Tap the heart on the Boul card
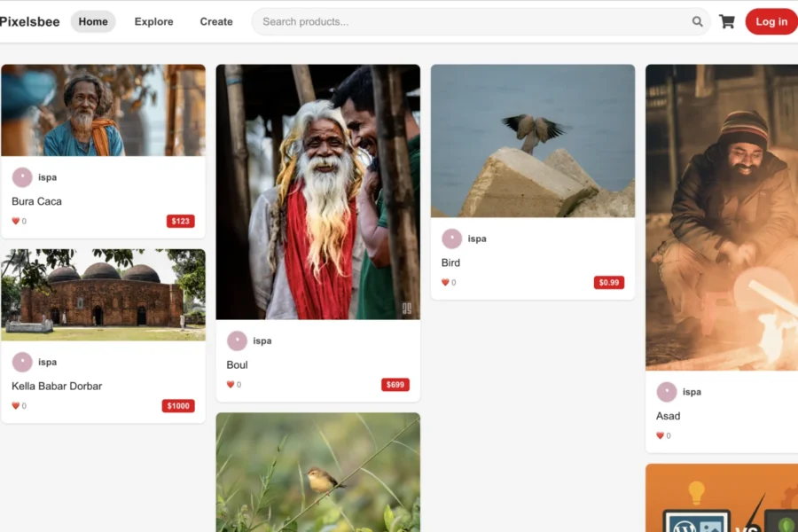The image size is (798, 532). click(x=231, y=384)
